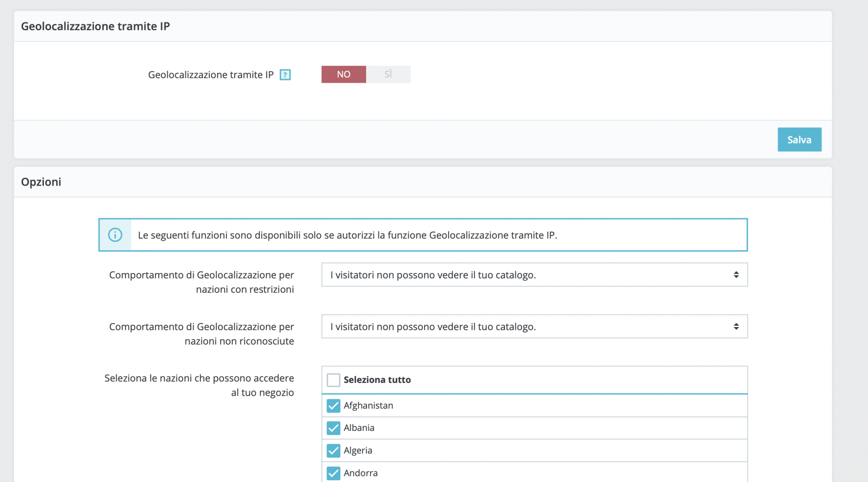Open the restricted countries behavior dropdown
868x482 pixels.
tap(534, 275)
